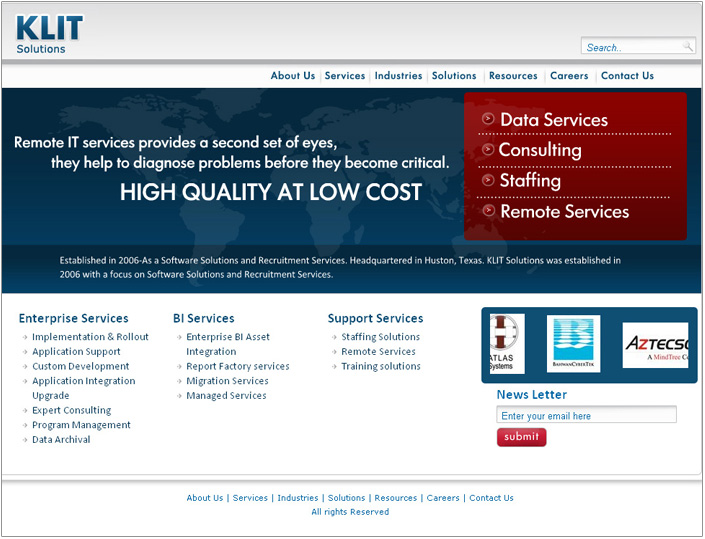The height and width of the screenshot is (539, 705).
Task: Click the Atlas Systems partner logo
Action: pos(506,345)
